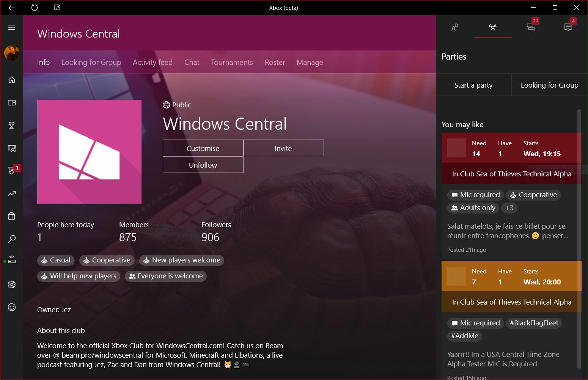Open the hamburger navigation menu
This screenshot has width=588, height=380.
12,28
